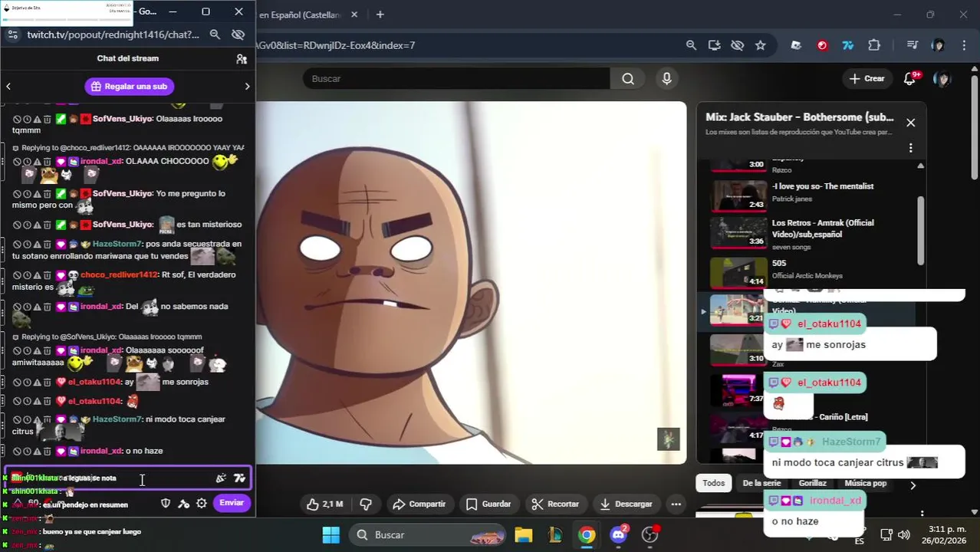The width and height of the screenshot is (980, 552).
Task: Close the 'en Español (Castellano)' Chrome tab
Action: point(354,14)
